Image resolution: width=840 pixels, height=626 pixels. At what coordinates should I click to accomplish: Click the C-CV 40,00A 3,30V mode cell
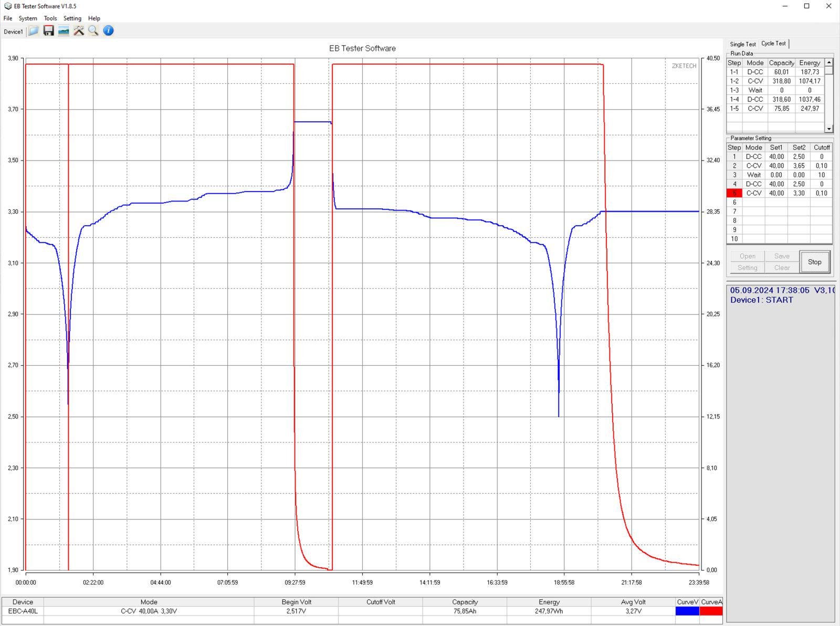click(149, 611)
